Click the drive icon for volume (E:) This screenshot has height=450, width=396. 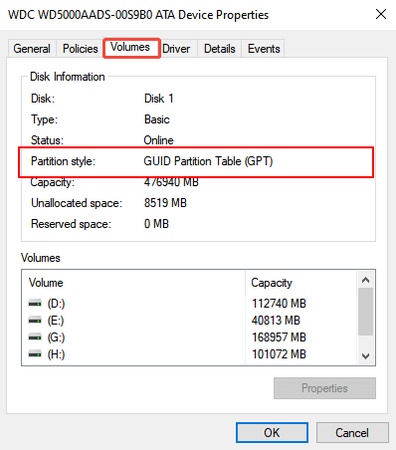click(x=35, y=320)
